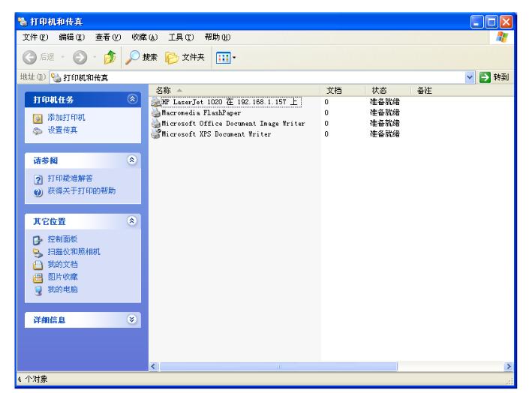Click the Back arrow toolbar button
Image resolution: width=532 pixels, height=393 pixels.
click(x=29, y=57)
